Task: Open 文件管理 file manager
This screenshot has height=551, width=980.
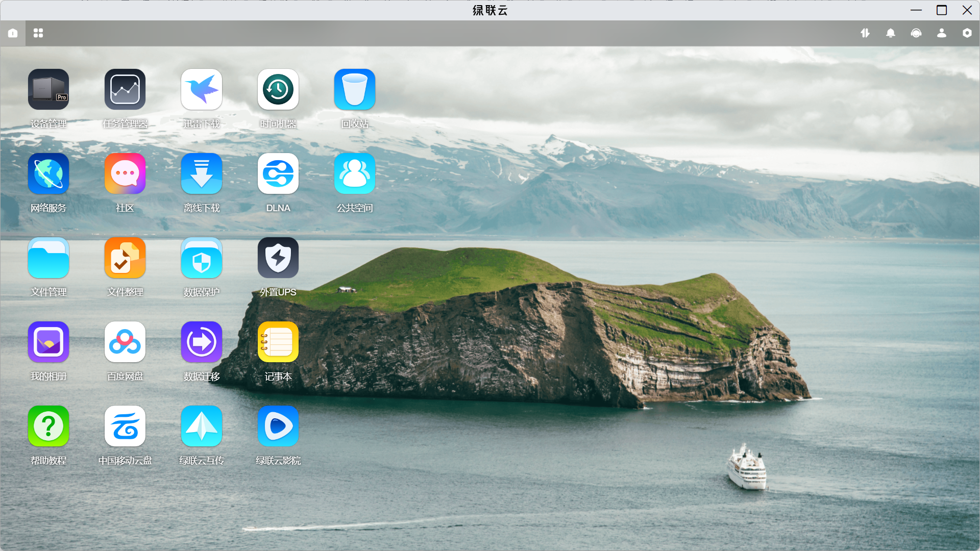Action: point(48,258)
